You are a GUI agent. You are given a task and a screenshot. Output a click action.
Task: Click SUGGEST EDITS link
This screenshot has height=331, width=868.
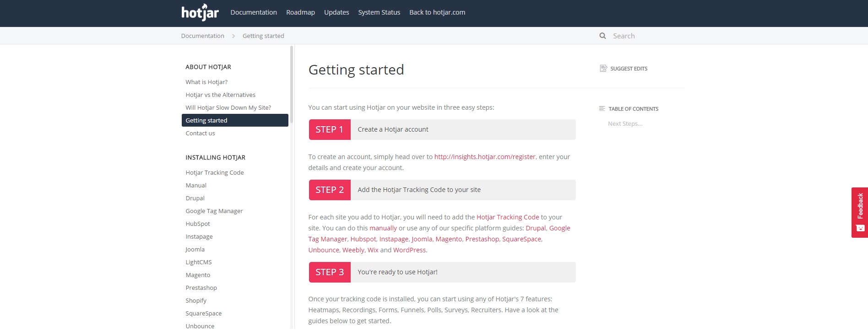[629, 69]
